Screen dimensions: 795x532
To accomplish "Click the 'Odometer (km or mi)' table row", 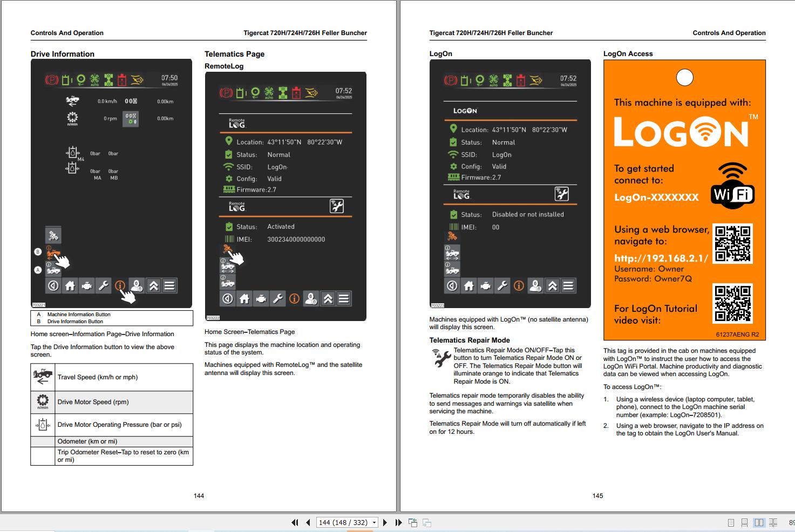I will coord(112,441).
